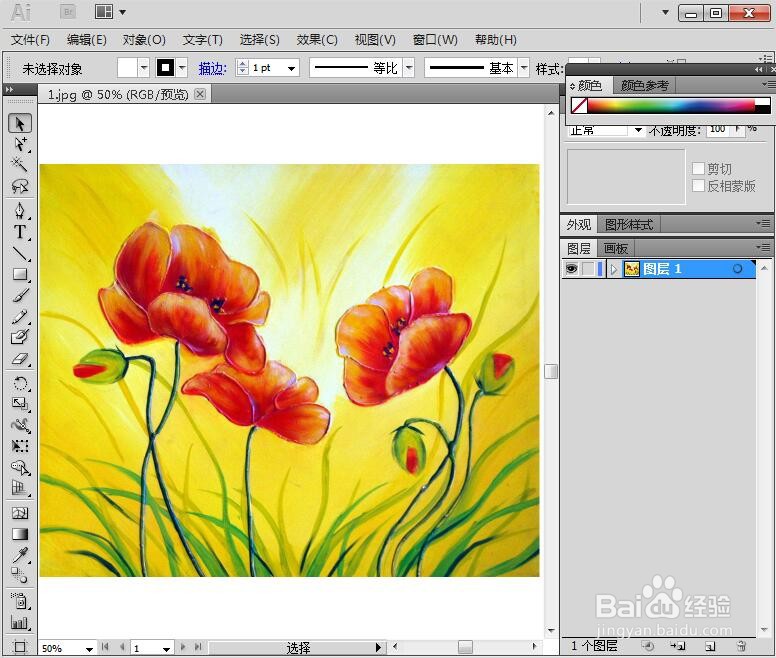Check the 反相蒙版 checkbox
Screen dimensions: 776x658
(698, 186)
